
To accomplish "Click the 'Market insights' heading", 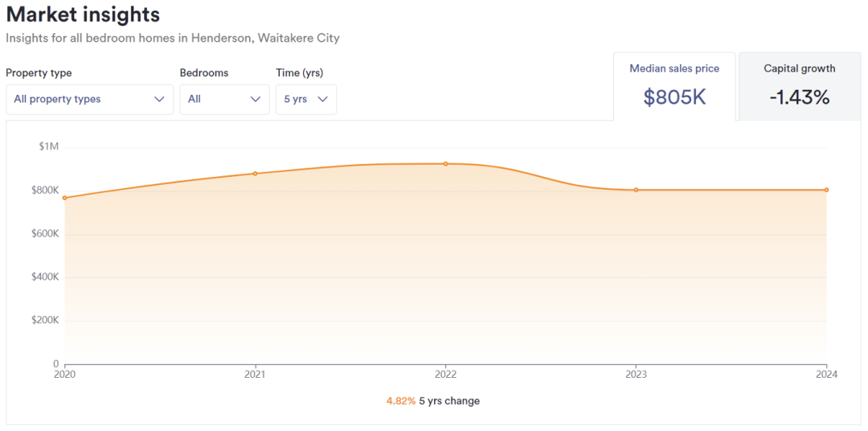I will click(x=83, y=14).
